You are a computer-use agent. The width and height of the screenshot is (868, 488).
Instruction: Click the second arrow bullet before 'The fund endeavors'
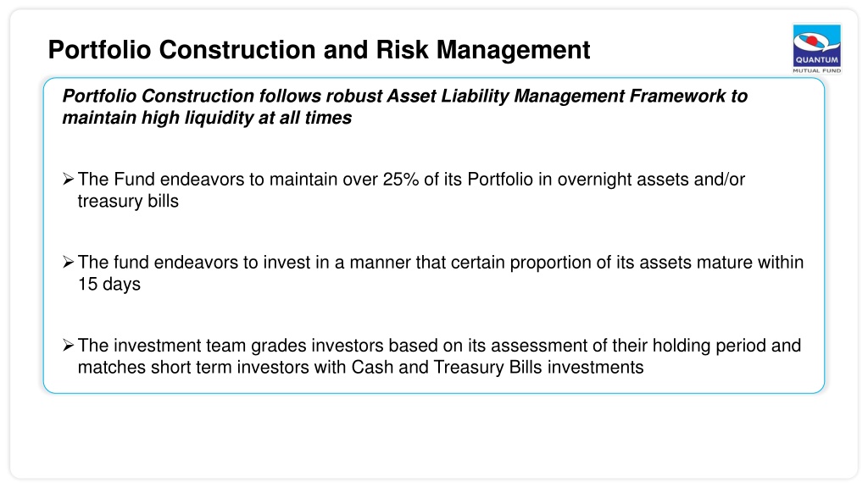(x=68, y=262)
